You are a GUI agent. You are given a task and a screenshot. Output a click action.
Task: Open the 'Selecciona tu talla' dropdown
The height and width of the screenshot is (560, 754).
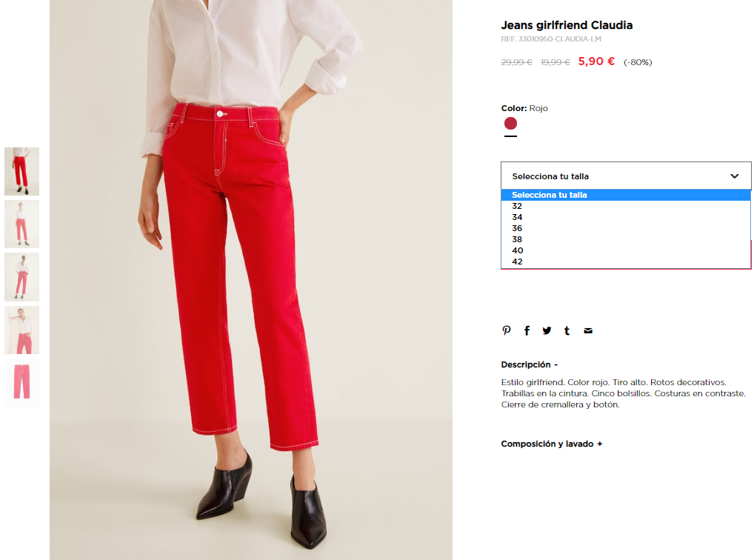click(x=626, y=176)
